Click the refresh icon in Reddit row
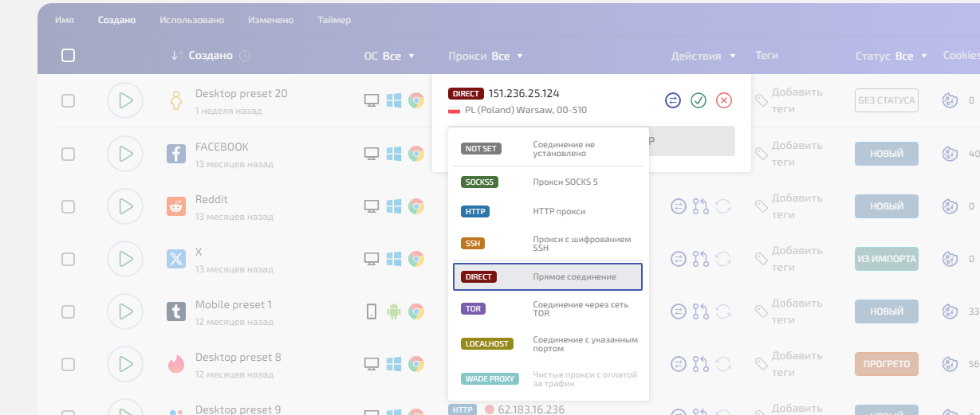Screen dimensions: 980x415 point(723,206)
